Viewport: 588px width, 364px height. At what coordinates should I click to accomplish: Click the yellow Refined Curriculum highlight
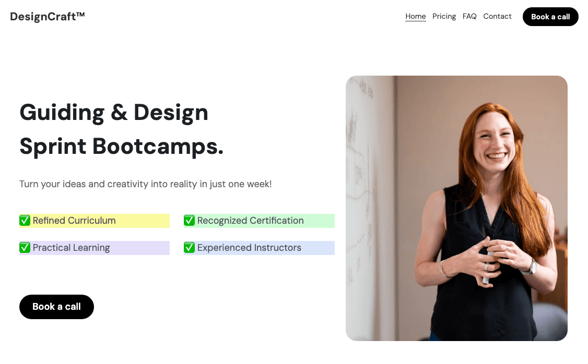click(x=94, y=221)
